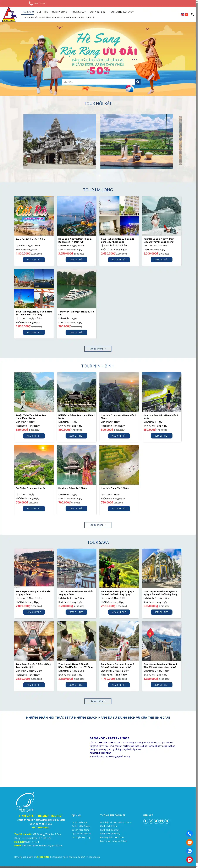Open the GIỚI THIỆU menu item
This screenshot has height=868, width=198.
[42, 12]
